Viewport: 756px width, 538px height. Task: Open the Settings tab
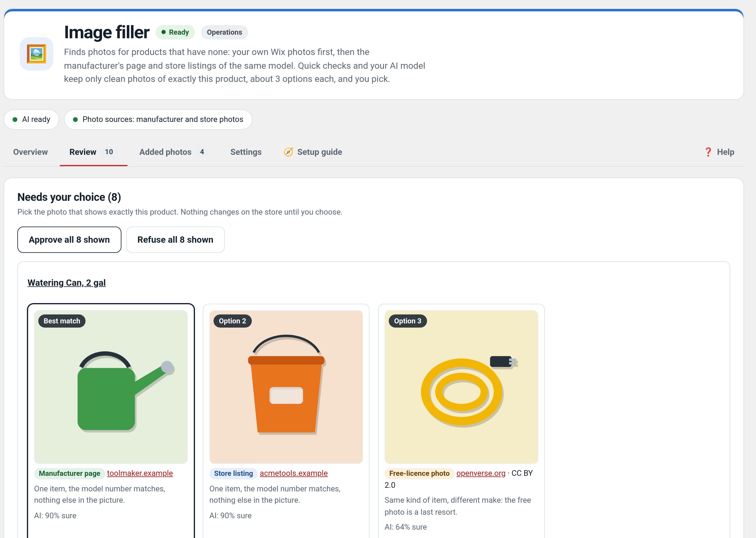tap(246, 152)
